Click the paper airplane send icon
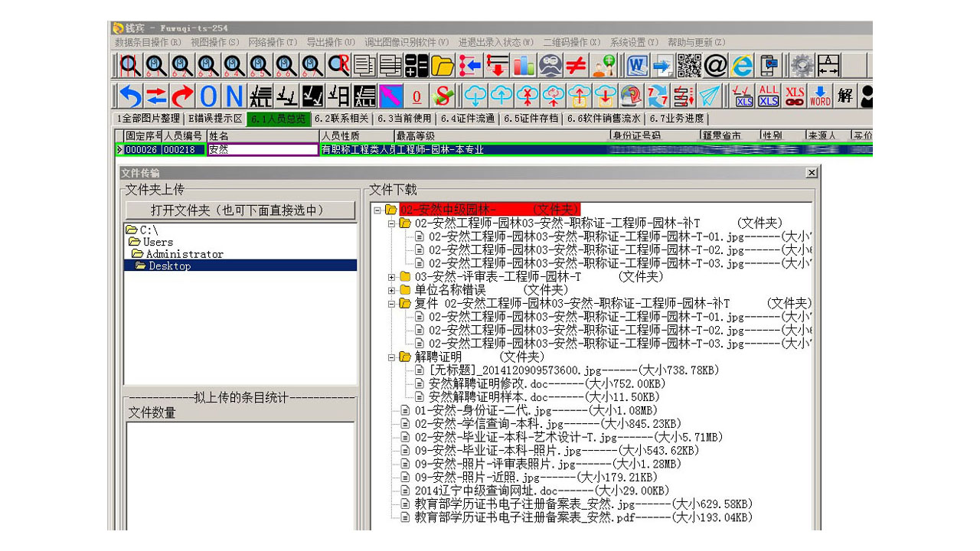The image size is (980, 551). 710,96
